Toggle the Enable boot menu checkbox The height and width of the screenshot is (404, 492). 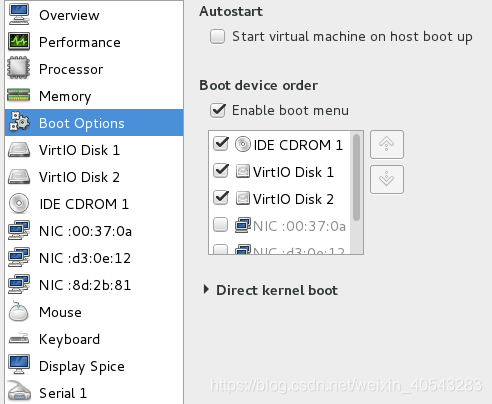pyautogui.click(x=218, y=110)
